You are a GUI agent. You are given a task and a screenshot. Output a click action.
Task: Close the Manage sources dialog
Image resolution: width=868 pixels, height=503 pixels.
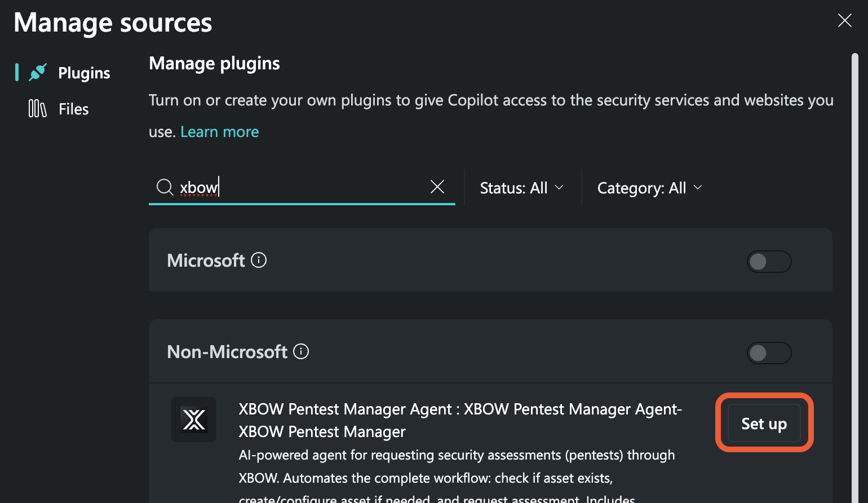point(844,20)
